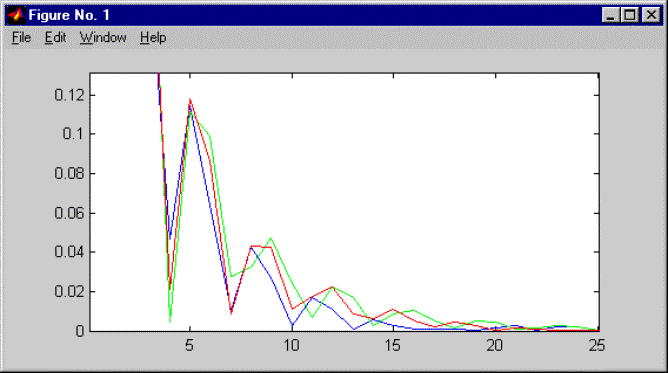This screenshot has width=668, height=373.
Task: Click the x-axis tick label 25
Action: pos(597,346)
